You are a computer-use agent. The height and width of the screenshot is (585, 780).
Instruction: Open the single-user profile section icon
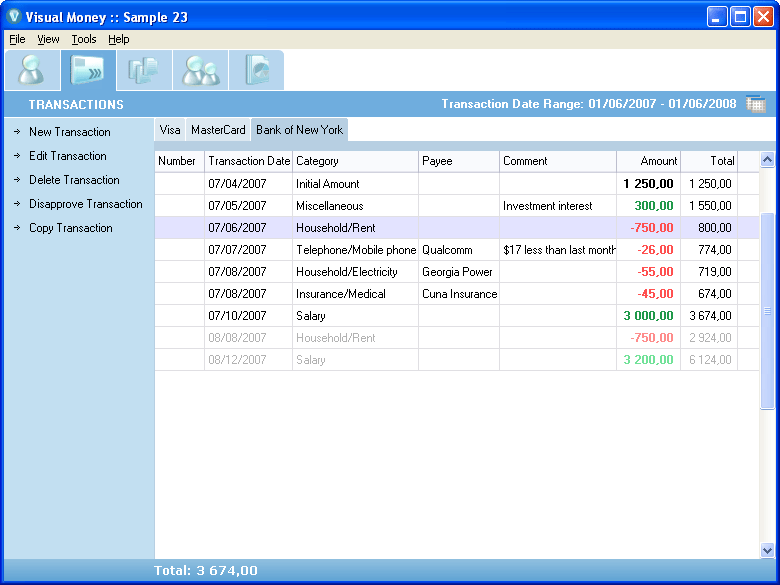coord(32,71)
